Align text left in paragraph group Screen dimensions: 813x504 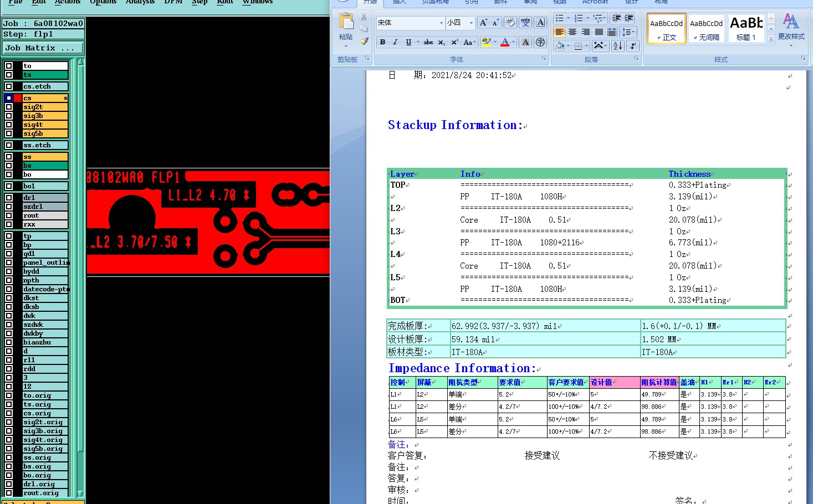coord(560,32)
